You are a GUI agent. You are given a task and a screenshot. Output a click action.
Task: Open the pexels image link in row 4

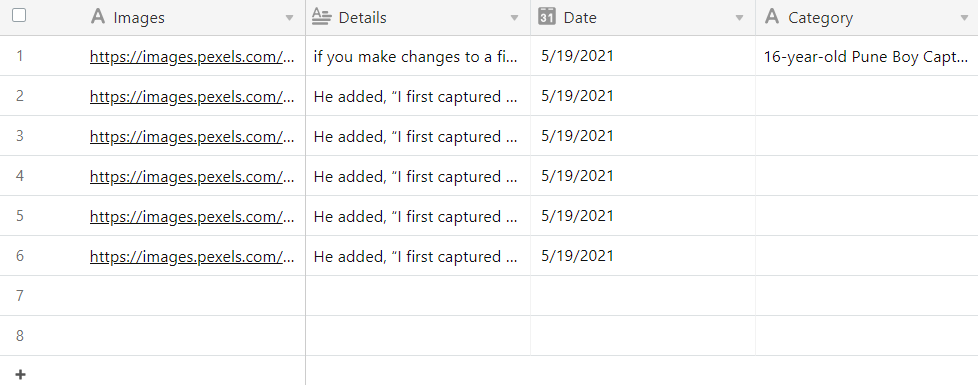click(x=192, y=177)
